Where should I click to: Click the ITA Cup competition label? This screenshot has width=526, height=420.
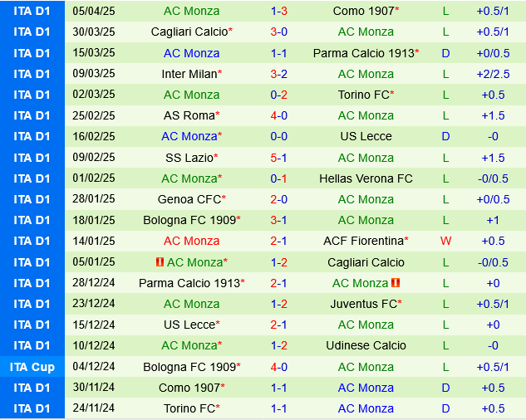coord(32,367)
